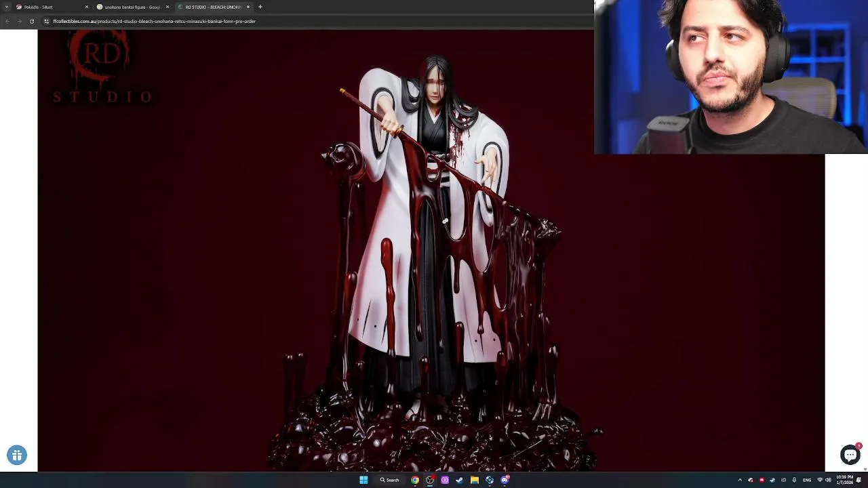Viewport: 868px width, 488px height.
Task: Select the RD STUDIO - BLEACH tab
Action: point(213,7)
